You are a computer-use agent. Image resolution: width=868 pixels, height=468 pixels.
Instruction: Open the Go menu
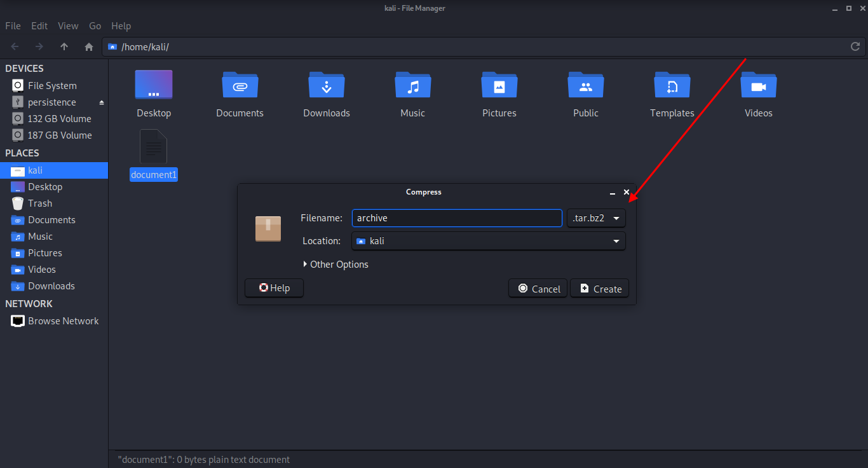(95, 26)
